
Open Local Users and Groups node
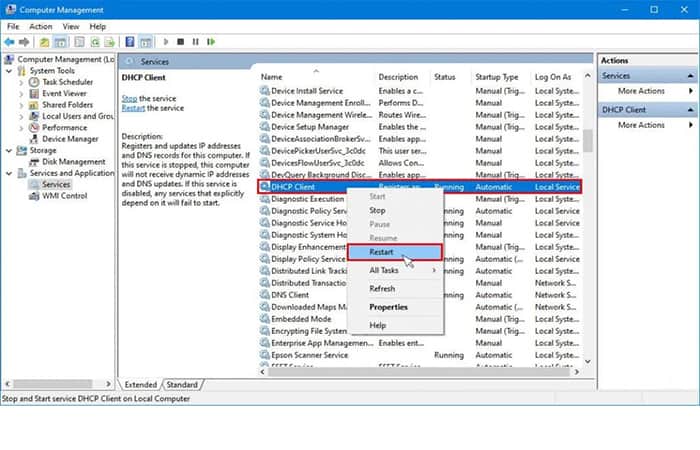(78, 117)
